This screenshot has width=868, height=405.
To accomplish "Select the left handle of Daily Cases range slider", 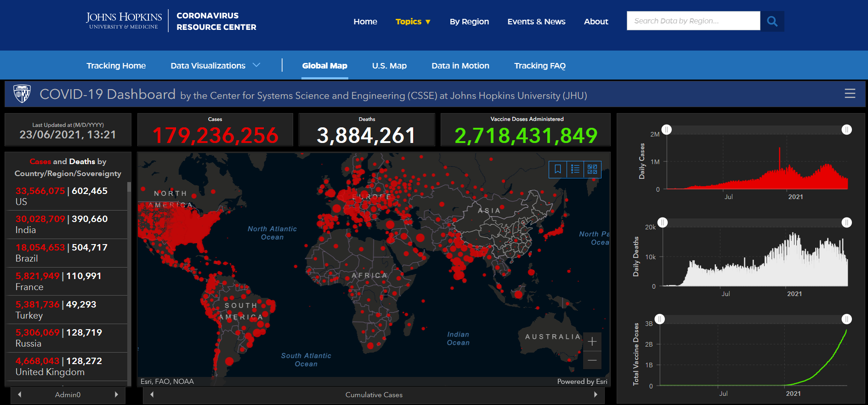I will (x=666, y=130).
